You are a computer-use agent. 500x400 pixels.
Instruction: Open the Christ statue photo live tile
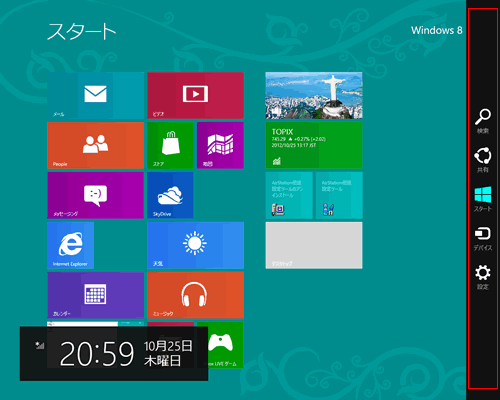314,95
